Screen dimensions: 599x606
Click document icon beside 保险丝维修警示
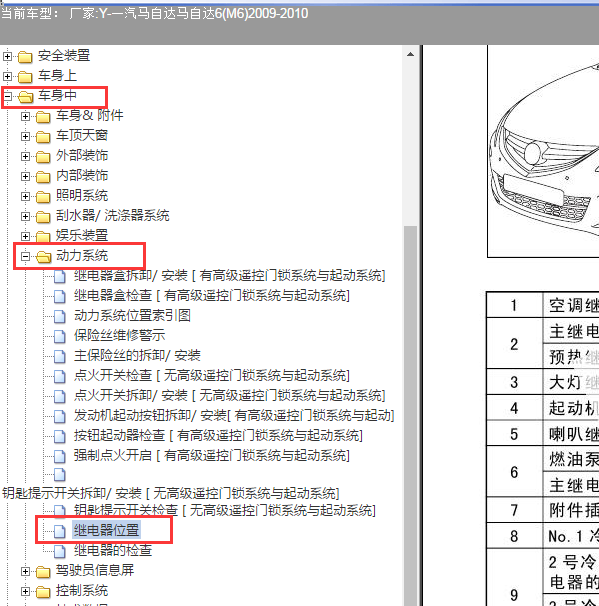click(60, 336)
